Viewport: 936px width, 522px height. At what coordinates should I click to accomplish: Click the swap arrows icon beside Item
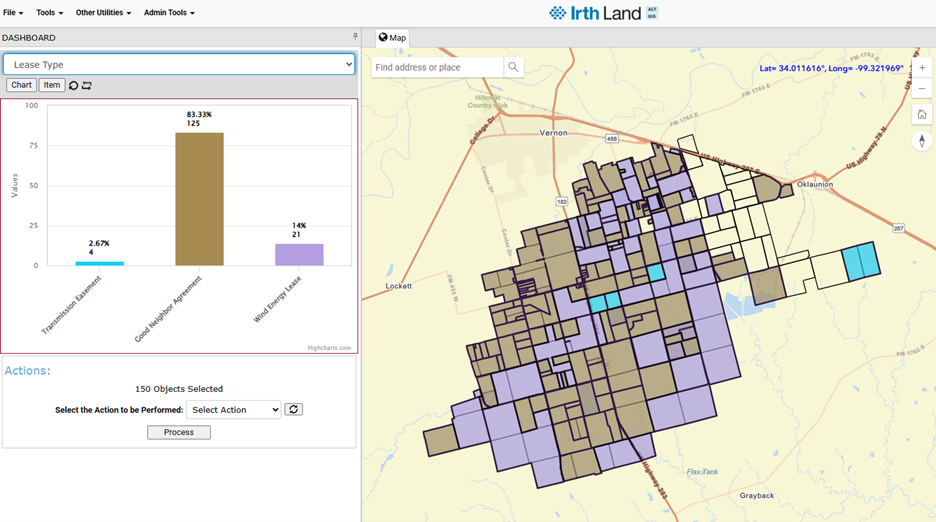(87, 86)
